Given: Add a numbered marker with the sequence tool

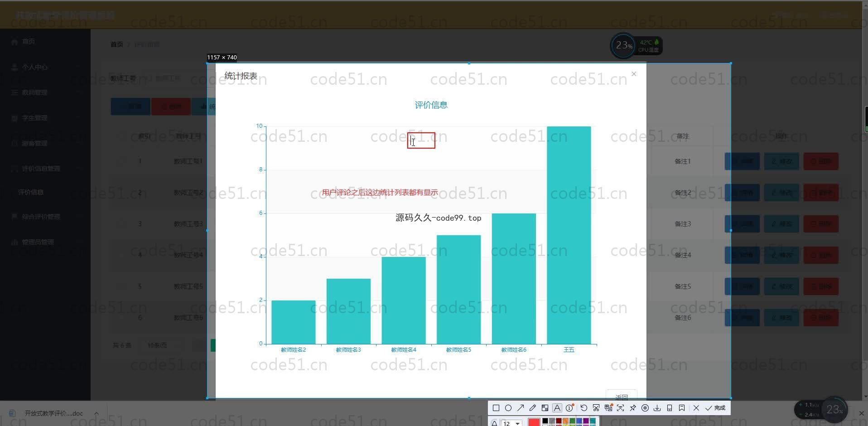Looking at the screenshot, I should tap(569, 408).
